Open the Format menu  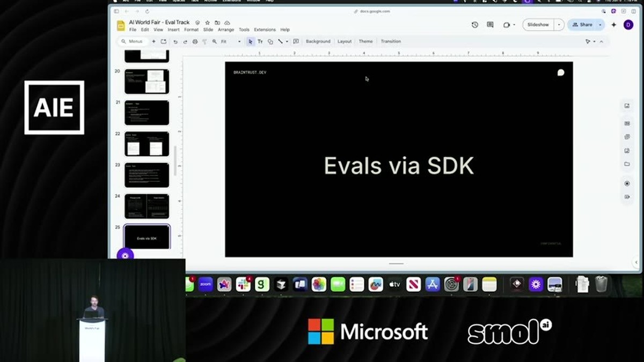191,29
